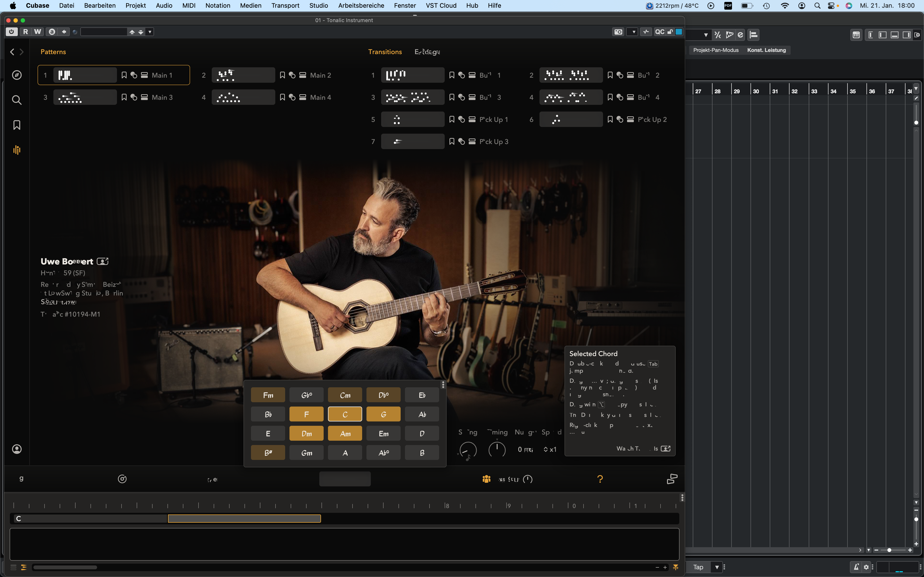Image resolution: width=924 pixels, height=577 pixels.
Task: Click the user account icon in sidebar
Action: pos(17,449)
